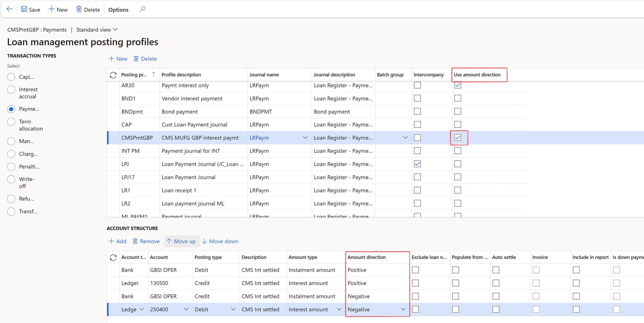Click New in the top action bar
644x323 pixels.
[x=58, y=10]
